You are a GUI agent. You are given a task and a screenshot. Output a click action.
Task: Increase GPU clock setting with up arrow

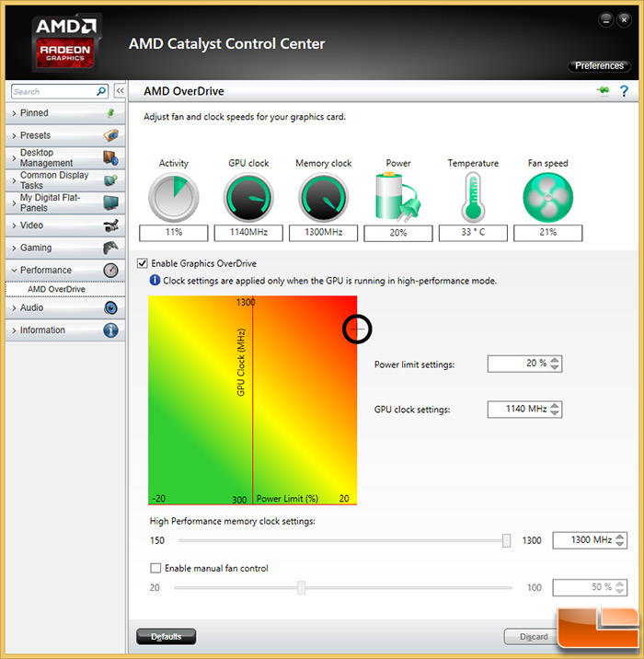[x=555, y=406]
